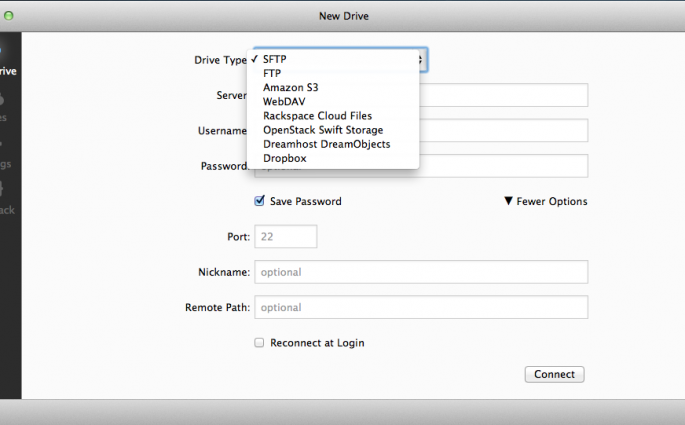Enable Reconnect at Login checkbox
Viewport: 685px width, 425px height.
point(260,343)
